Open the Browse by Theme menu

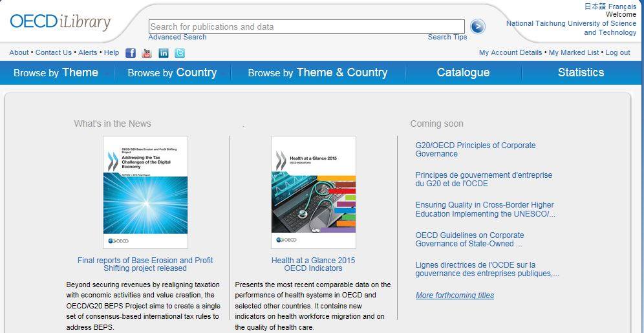click(56, 72)
